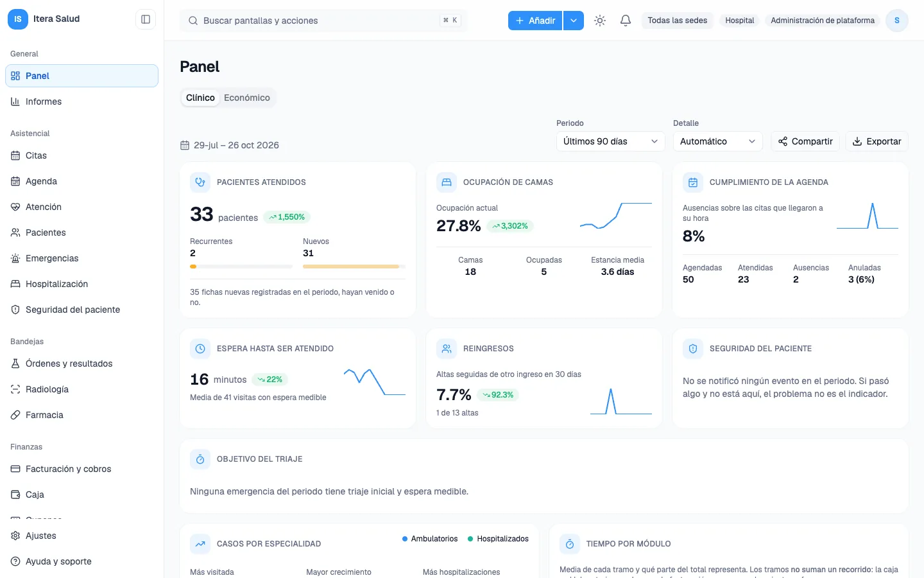Image resolution: width=924 pixels, height=578 pixels.
Task: Focus the Buscar pantallas y acciones search field
Action: (323, 21)
